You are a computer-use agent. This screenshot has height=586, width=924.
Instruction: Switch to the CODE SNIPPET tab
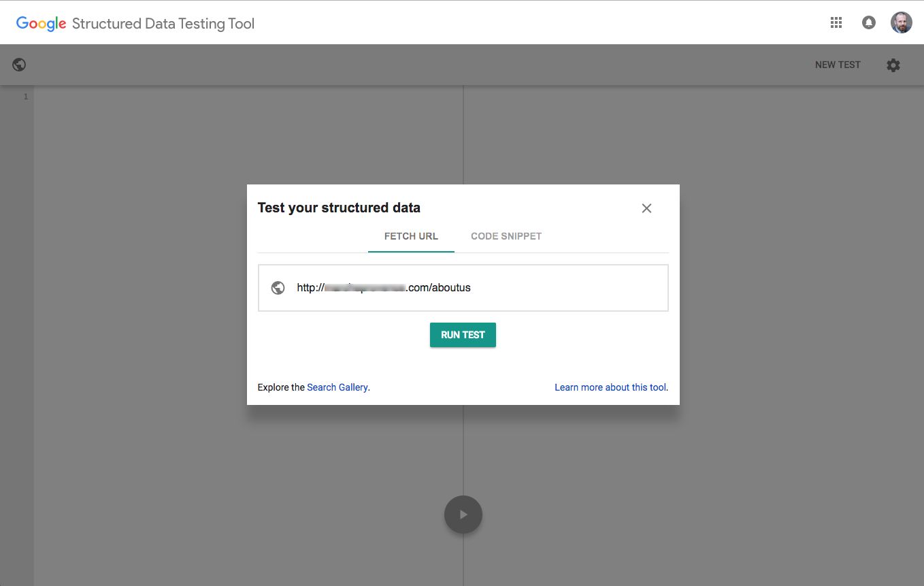pos(506,236)
